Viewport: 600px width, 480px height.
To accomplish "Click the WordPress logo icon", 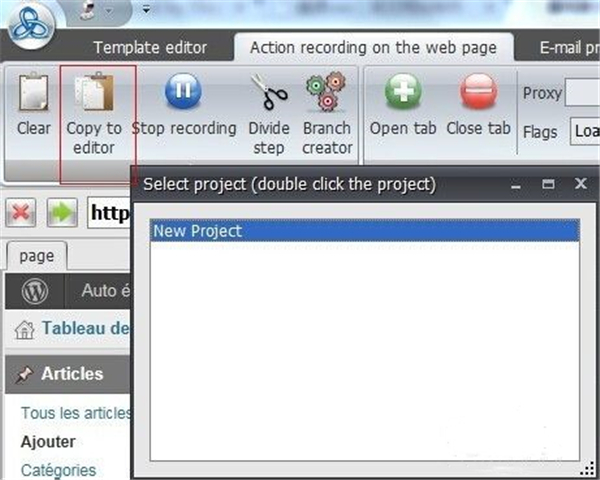I will click(x=36, y=292).
